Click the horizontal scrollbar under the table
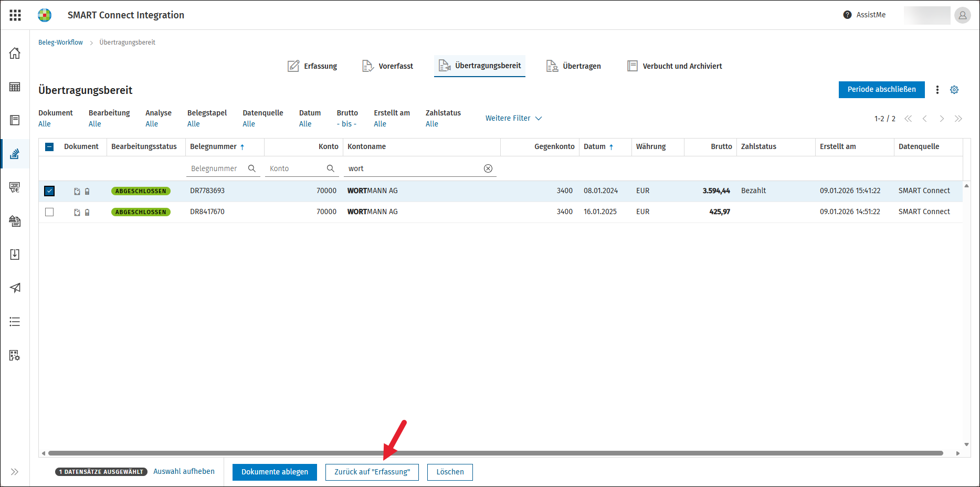 pos(496,453)
